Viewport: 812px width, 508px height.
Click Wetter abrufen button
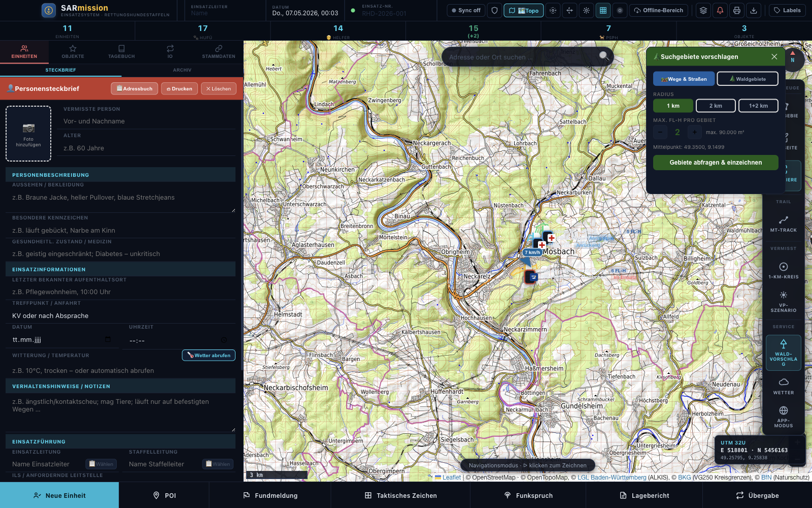[209, 356]
